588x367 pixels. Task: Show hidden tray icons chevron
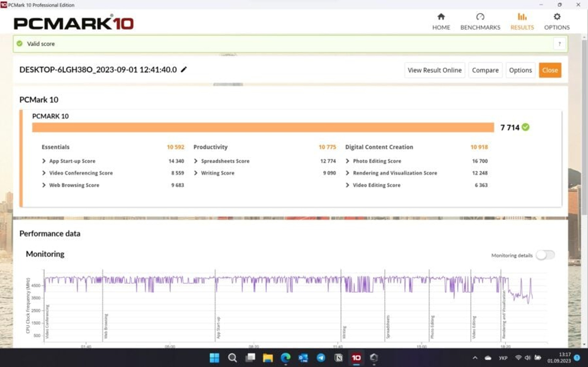pos(475,358)
